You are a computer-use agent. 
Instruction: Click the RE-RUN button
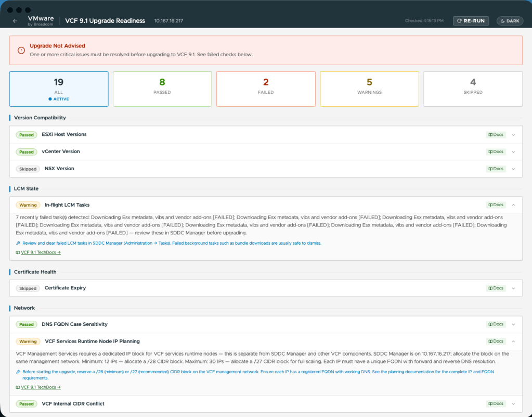471,21
